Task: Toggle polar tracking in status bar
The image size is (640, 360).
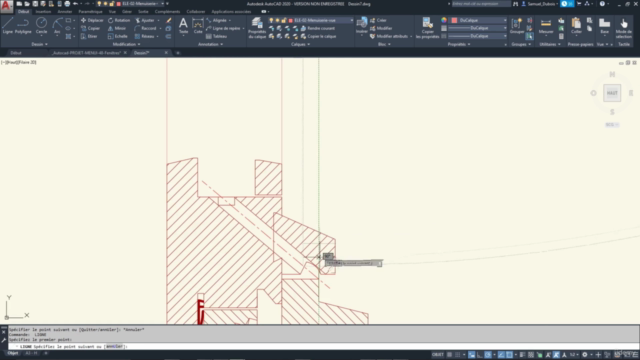Action: [x=488, y=355]
